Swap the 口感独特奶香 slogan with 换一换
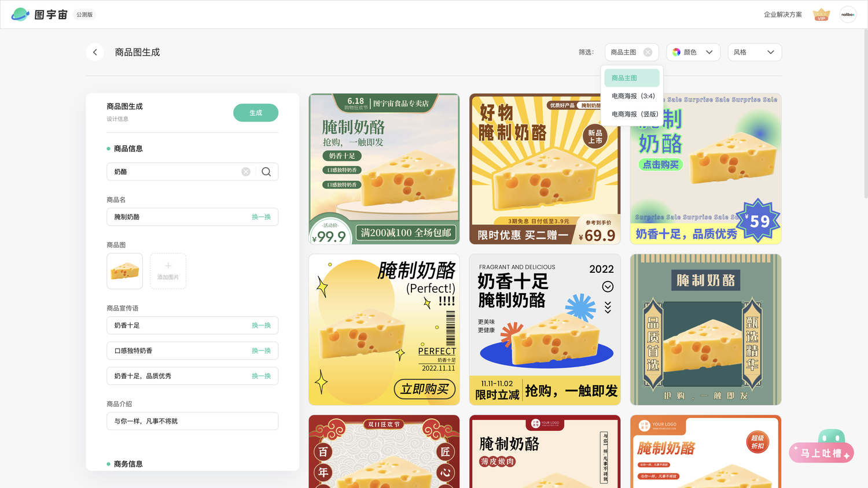This screenshot has height=488, width=868. coord(261,351)
